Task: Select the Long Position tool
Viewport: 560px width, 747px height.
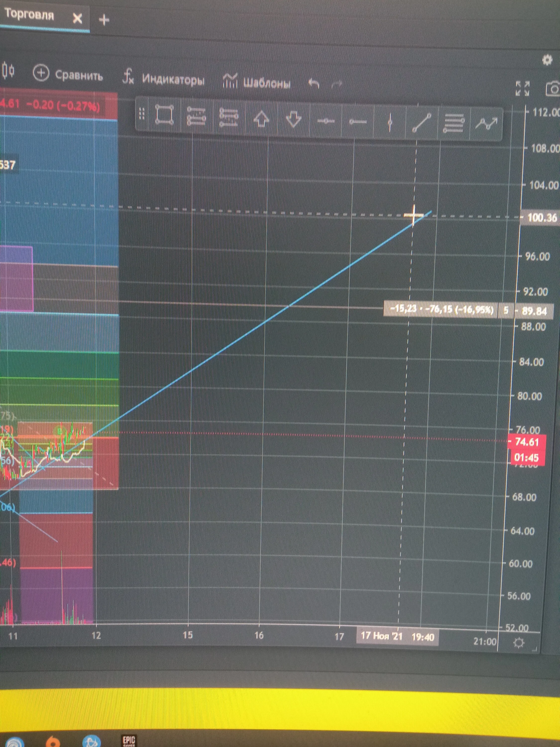Action: point(196,117)
